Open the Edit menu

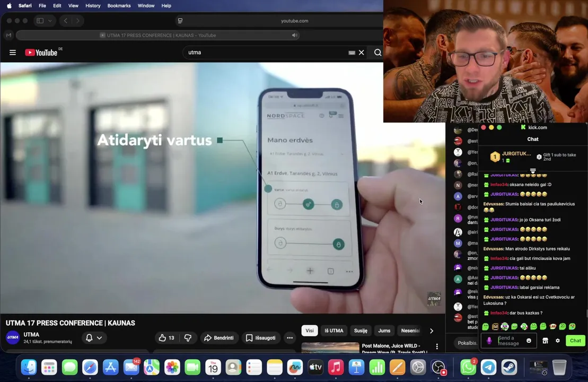[57, 6]
